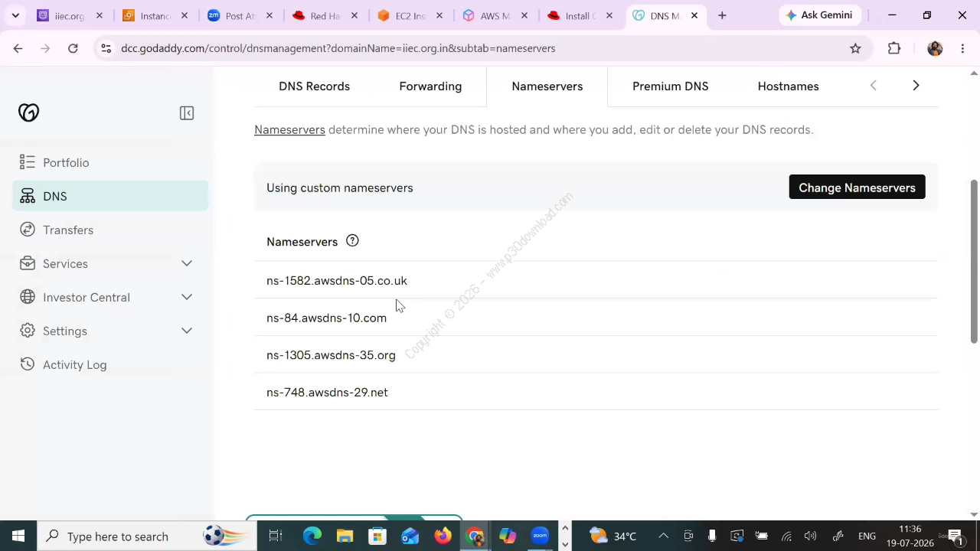The image size is (980, 551).
Task: Expand the Services menu in sidebar
Action: click(x=110, y=263)
